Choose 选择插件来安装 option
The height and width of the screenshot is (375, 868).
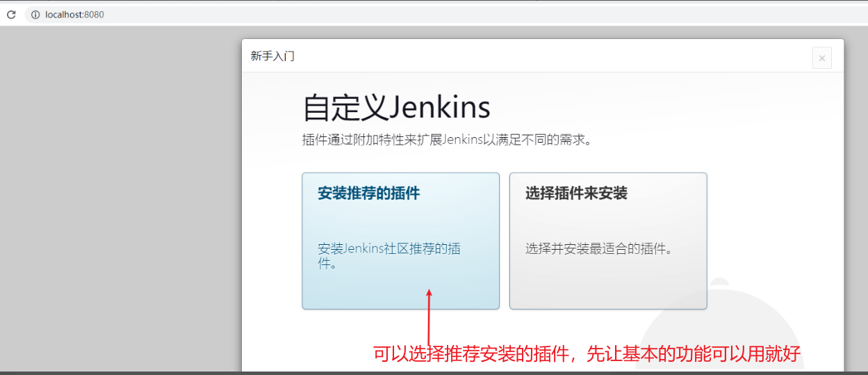click(x=608, y=241)
